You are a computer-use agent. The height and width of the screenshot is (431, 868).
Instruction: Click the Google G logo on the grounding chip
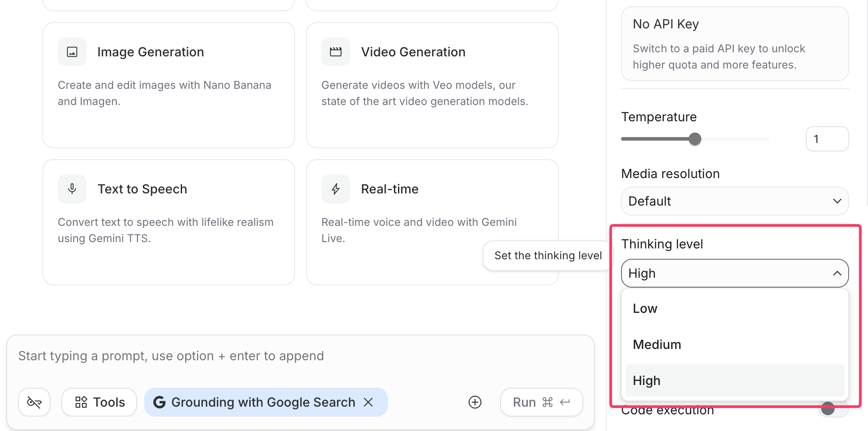tap(160, 402)
